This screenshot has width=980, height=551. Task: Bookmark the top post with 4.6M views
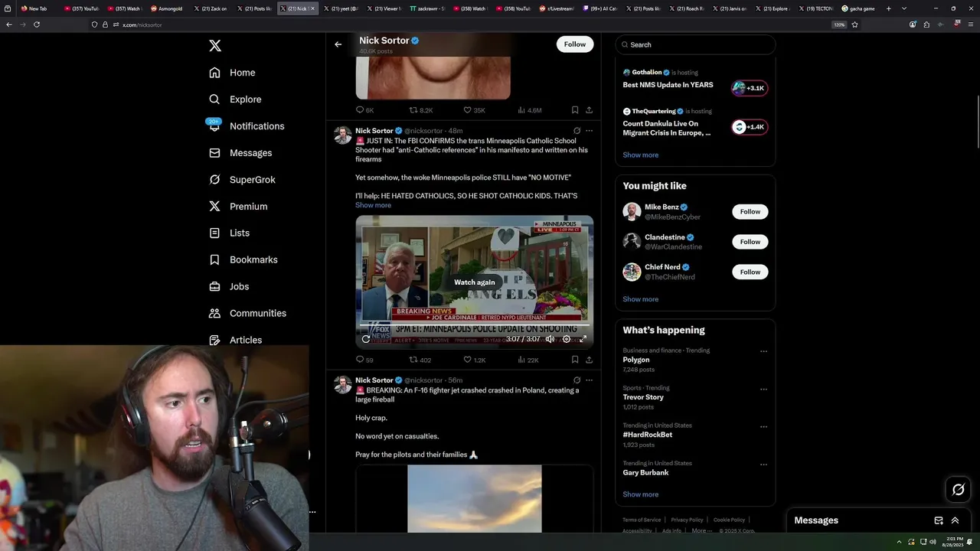pyautogui.click(x=575, y=110)
